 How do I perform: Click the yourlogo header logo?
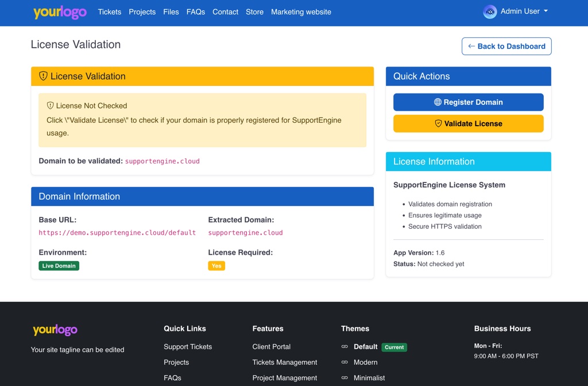pyautogui.click(x=60, y=12)
